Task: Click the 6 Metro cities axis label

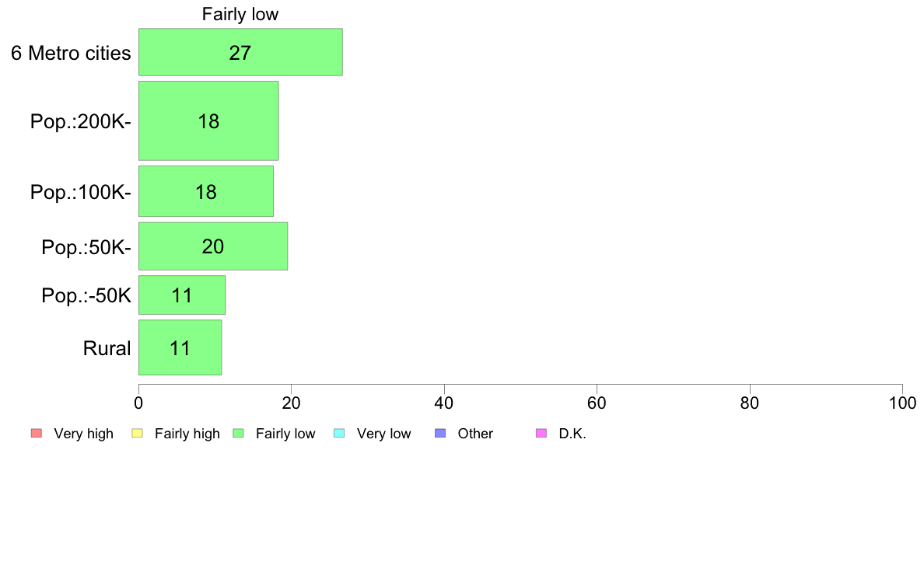Action: (71, 53)
